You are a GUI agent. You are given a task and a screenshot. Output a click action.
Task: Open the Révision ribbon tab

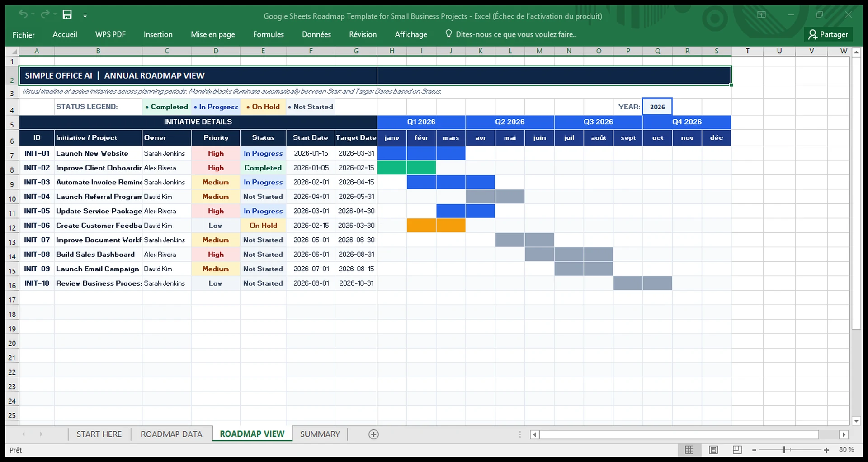point(363,34)
